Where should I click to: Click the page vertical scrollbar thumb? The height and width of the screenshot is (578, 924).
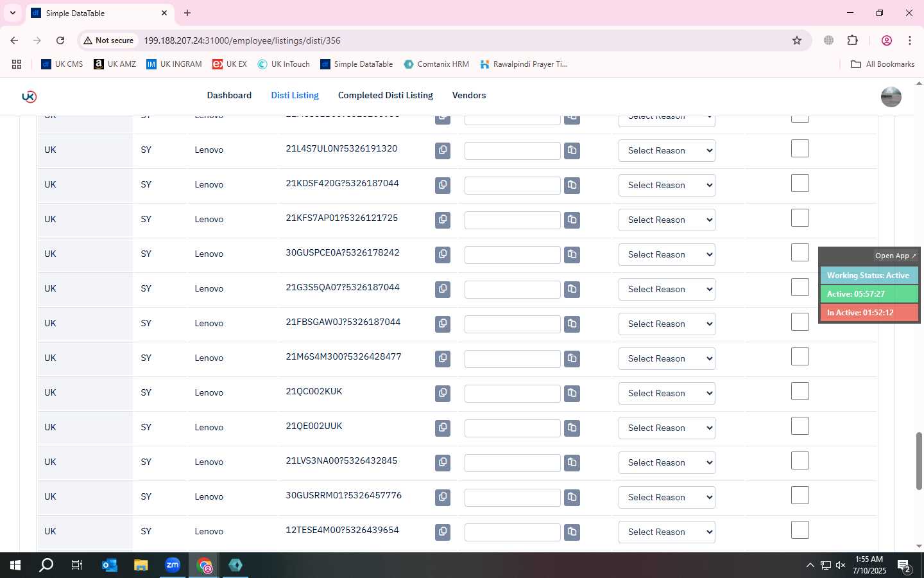coord(919,461)
